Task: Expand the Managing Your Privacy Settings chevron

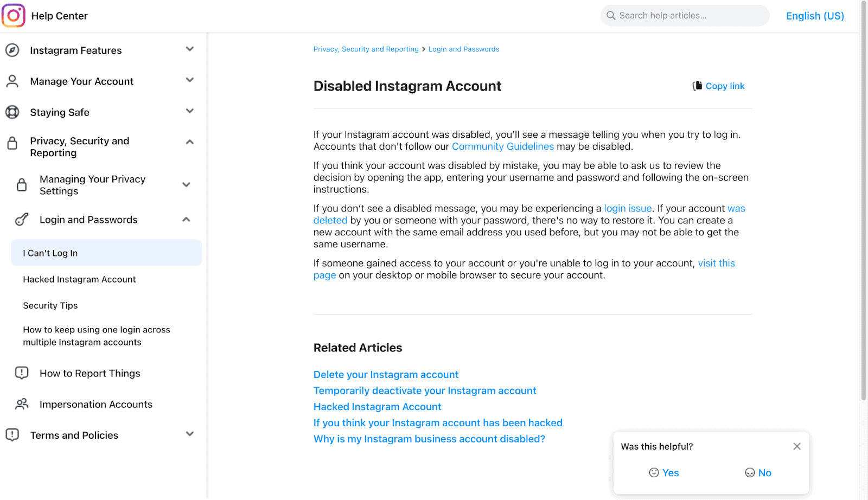Action: (x=187, y=184)
